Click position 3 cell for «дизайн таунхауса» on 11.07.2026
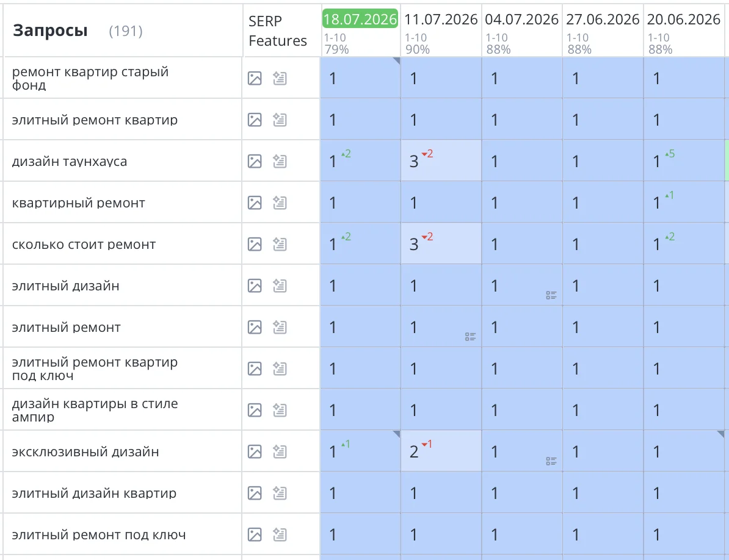Image resolution: width=729 pixels, height=560 pixels. [441, 160]
